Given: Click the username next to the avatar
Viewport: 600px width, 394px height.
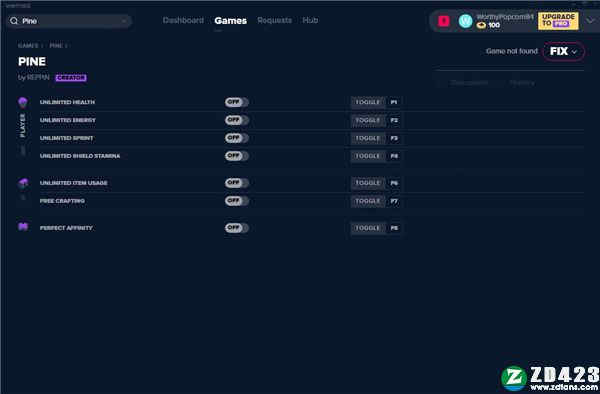Looking at the screenshot, I should pos(505,17).
